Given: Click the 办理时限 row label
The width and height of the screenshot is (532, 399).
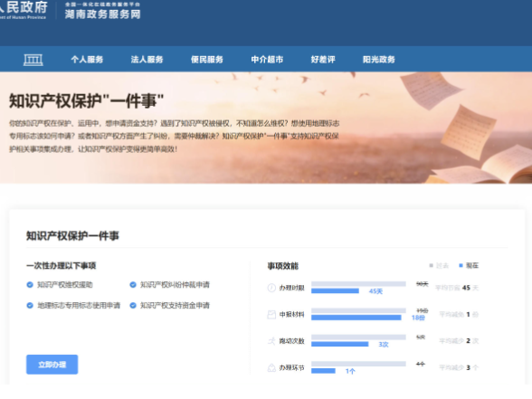Looking at the screenshot, I should tap(291, 288).
